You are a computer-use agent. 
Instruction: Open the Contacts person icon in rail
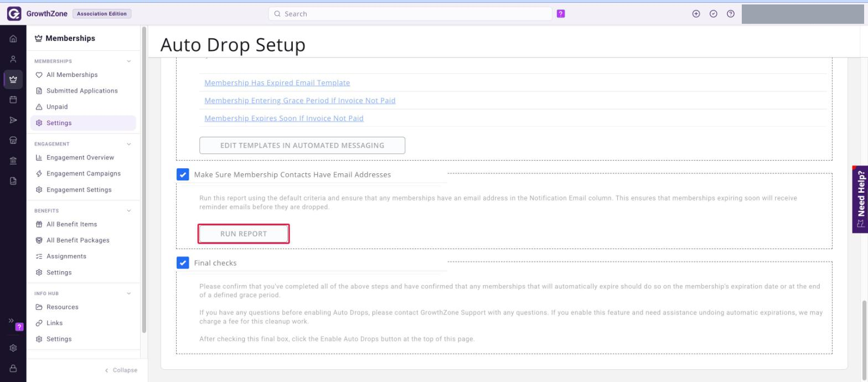pyautogui.click(x=13, y=59)
